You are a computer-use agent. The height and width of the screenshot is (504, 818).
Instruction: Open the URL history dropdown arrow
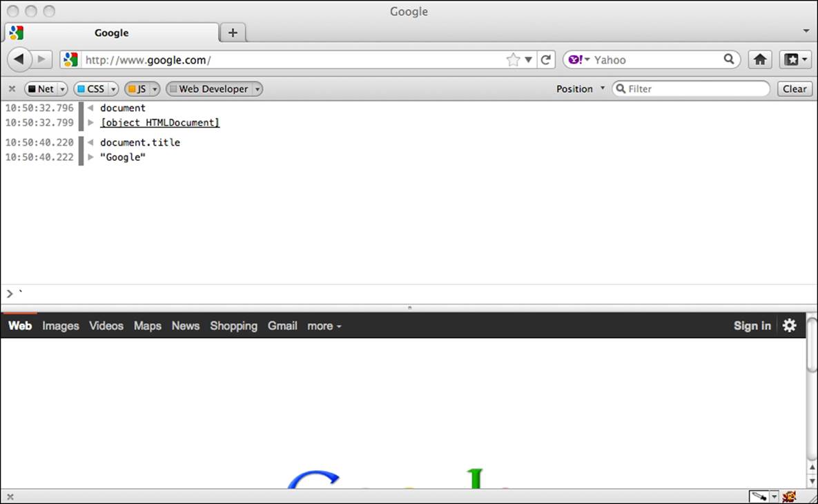pos(529,60)
